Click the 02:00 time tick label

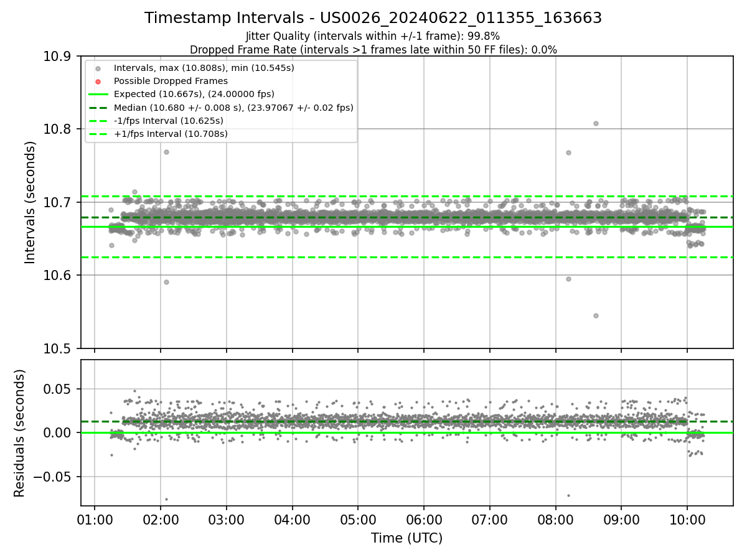pyautogui.click(x=160, y=520)
